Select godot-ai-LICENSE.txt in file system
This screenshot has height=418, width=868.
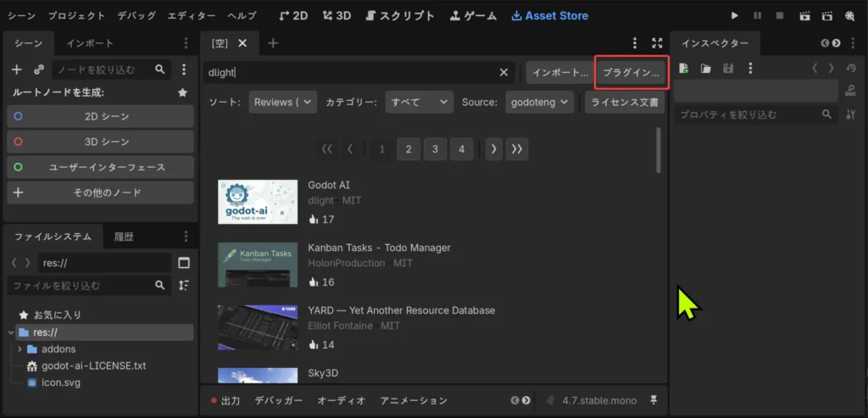point(93,366)
